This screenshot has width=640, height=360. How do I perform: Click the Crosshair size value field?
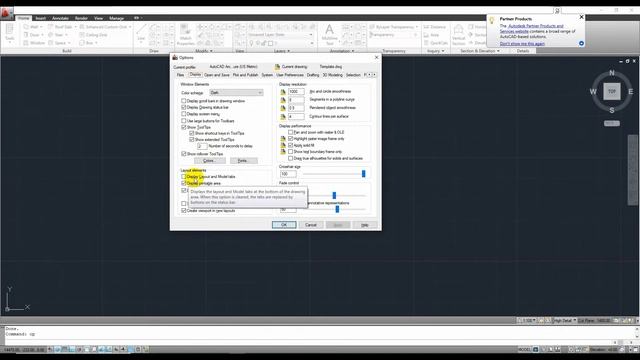point(288,174)
